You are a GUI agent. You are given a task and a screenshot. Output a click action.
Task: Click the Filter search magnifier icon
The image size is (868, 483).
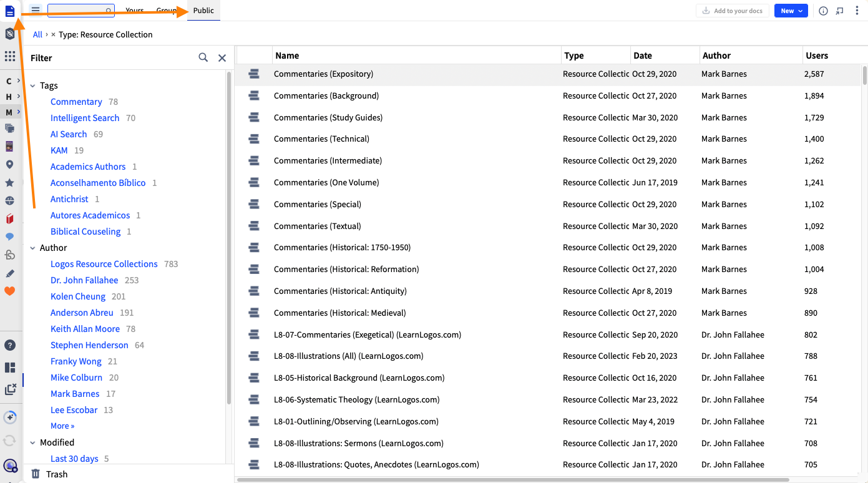[203, 57]
